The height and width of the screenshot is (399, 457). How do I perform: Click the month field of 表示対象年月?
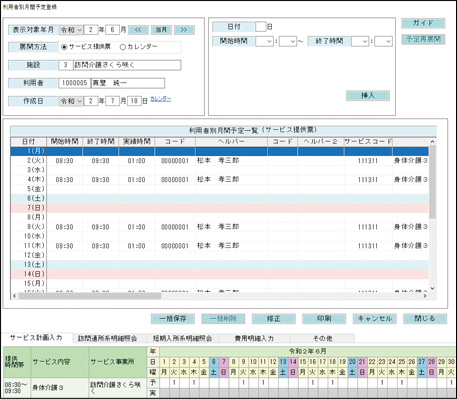point(112,30)
